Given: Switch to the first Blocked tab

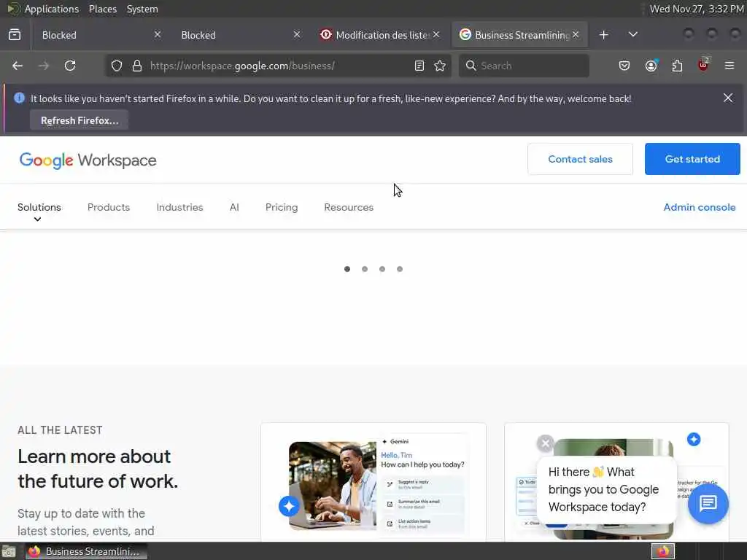Looking at the screenshot, I should click(98, 35).
